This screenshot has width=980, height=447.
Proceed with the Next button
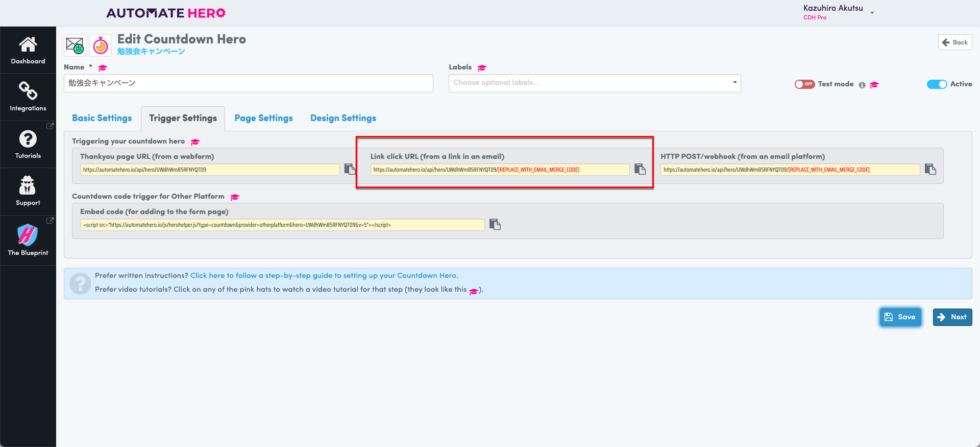coord(952,317)
